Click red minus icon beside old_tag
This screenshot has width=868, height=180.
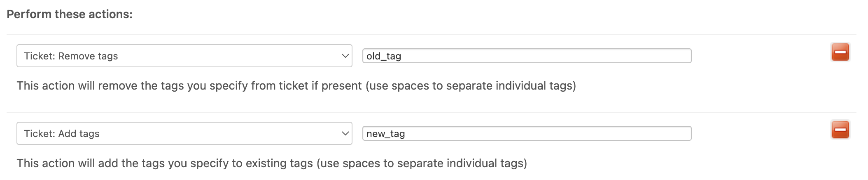click(840, 52)
